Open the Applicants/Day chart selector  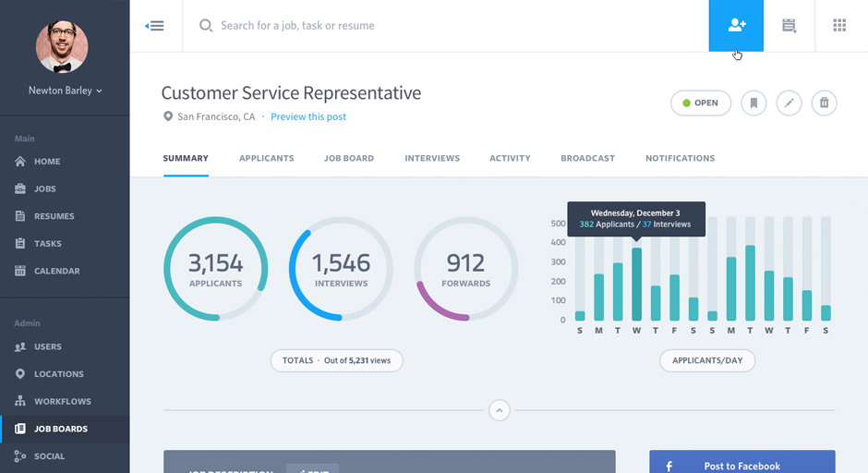(x=707, y=360)
